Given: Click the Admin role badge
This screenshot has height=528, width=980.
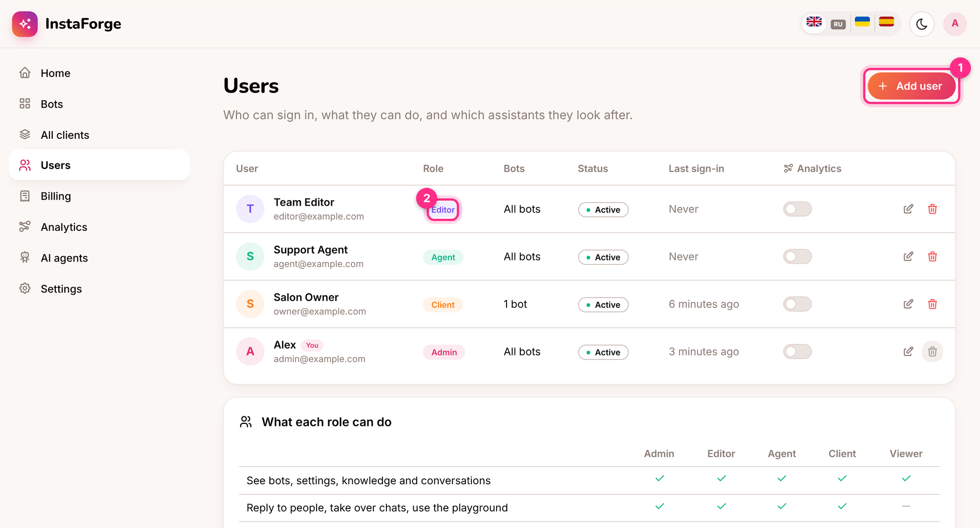Looking at the screenshot, I should tap(444, 352).
